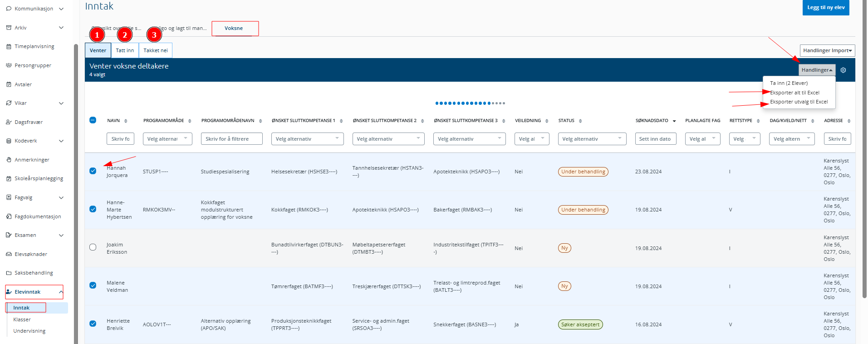This screenshot has height=344, width=868.
Task: Click Fagdokumentasjon document icon
Action: 9,216
